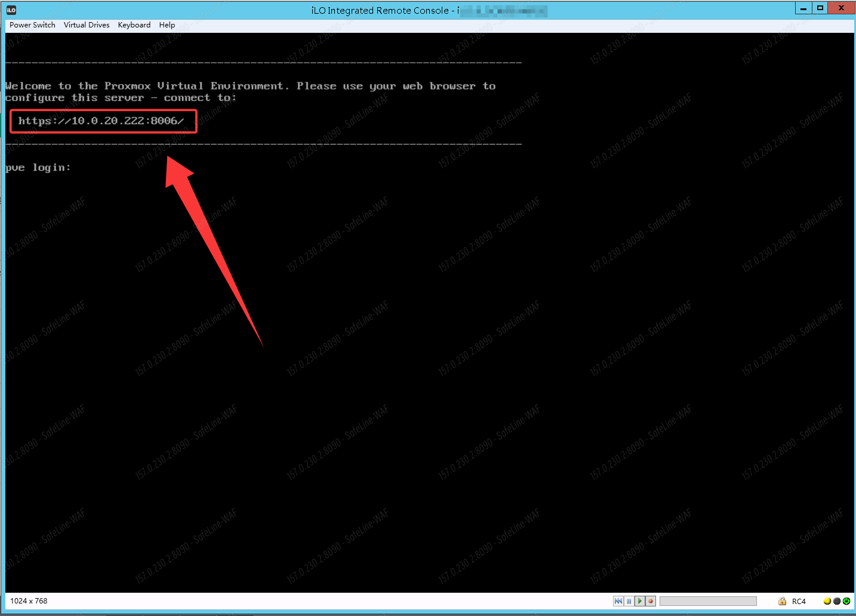Screen dimensions: 856x616
Task: Click the Welcome to Proxmox text line
Action: pyautogui.click(x=251, y=86)
